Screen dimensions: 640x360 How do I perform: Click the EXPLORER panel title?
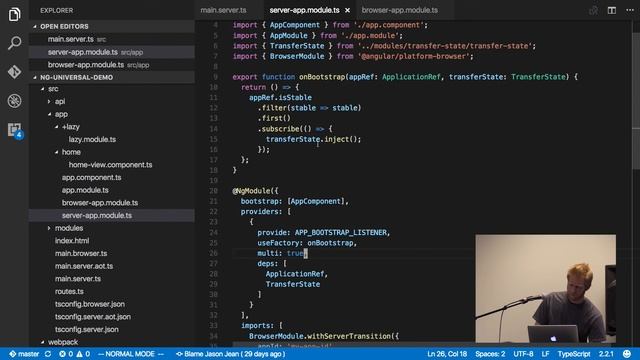point(57,10)
